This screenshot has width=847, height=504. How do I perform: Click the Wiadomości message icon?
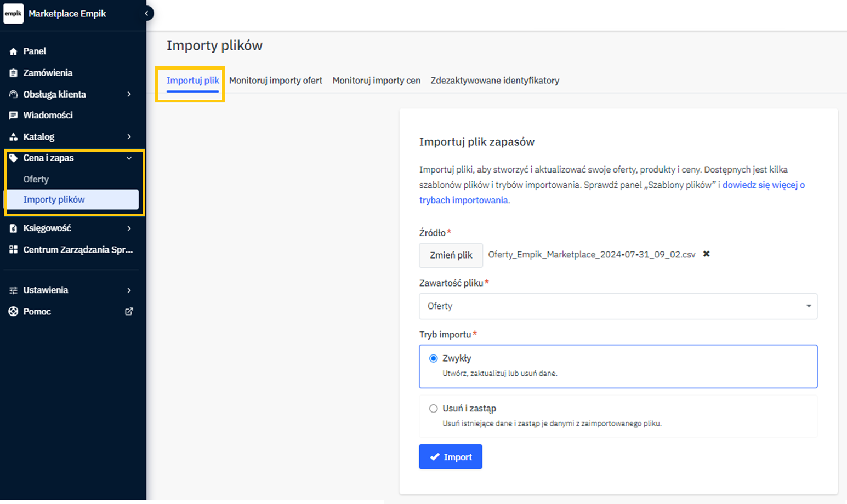pos(13,116)
